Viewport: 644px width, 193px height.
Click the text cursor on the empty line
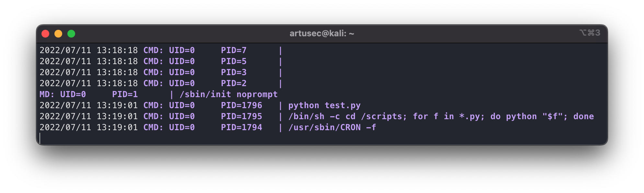40,138
